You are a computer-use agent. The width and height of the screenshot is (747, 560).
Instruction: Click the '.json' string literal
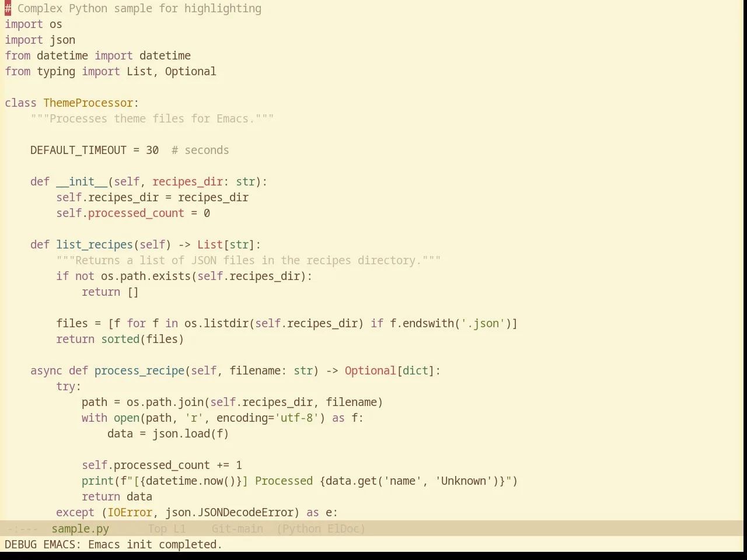click(x=483, y=323)
